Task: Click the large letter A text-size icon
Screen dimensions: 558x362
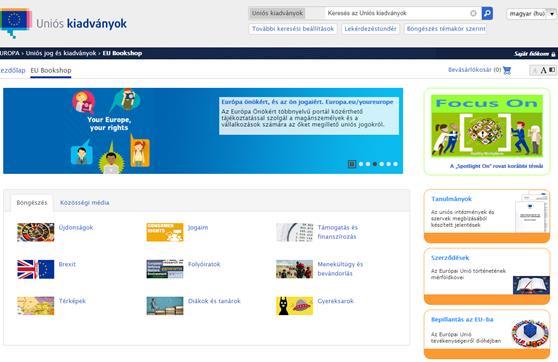Action: [x=543, y=70]
